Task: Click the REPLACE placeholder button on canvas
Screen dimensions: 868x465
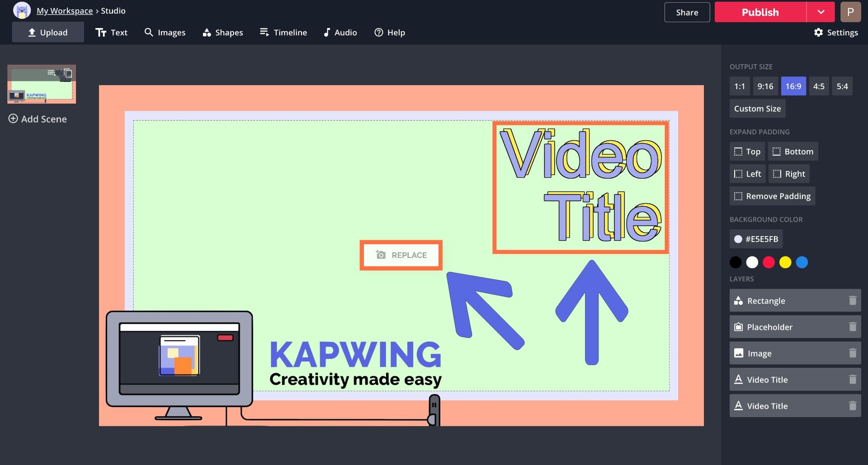Action: (x=401, y=255)
